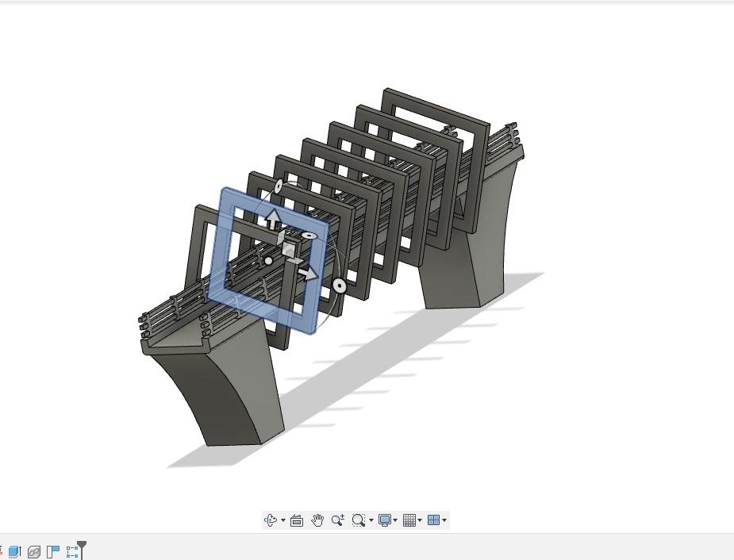Select the Pan tool
This screenshot has width=734, height=560.
point(317,520)
